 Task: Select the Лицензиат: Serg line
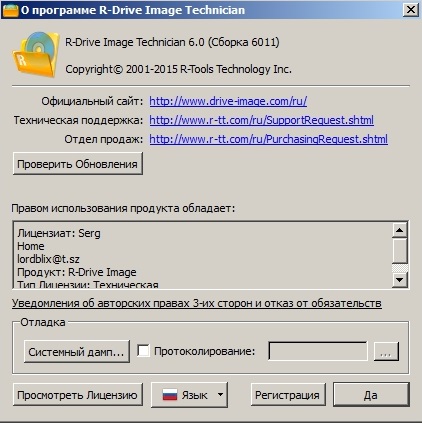59,233
